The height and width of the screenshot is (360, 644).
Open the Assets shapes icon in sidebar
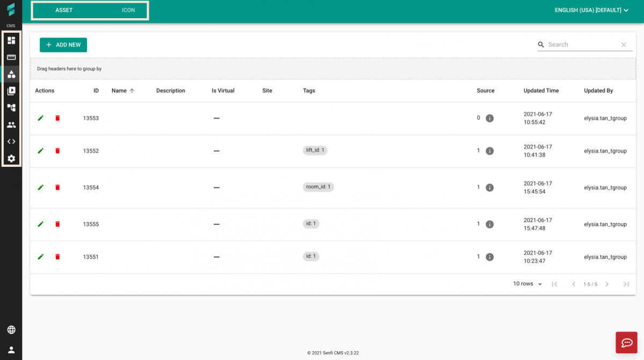[11, 74]
